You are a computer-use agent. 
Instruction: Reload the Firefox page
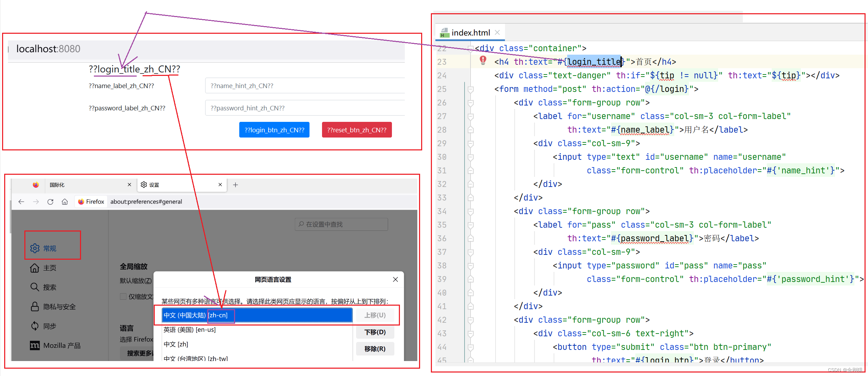(50, 202)
